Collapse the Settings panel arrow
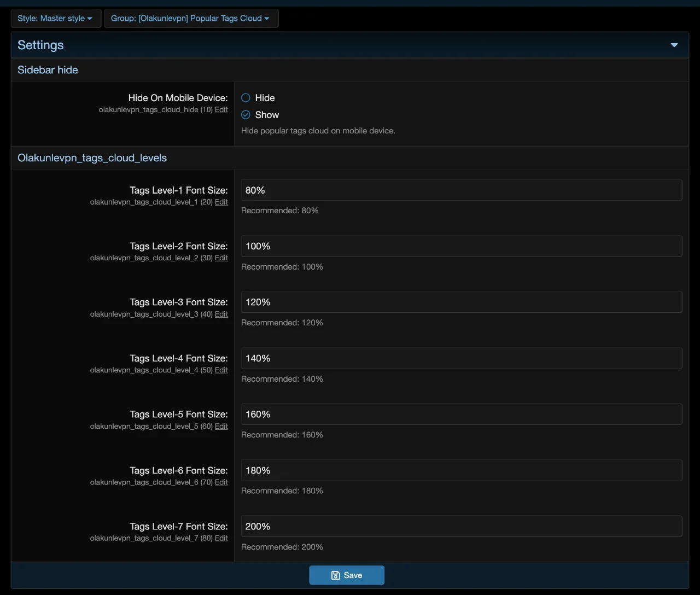700x595 pixels. coord(674,45)
